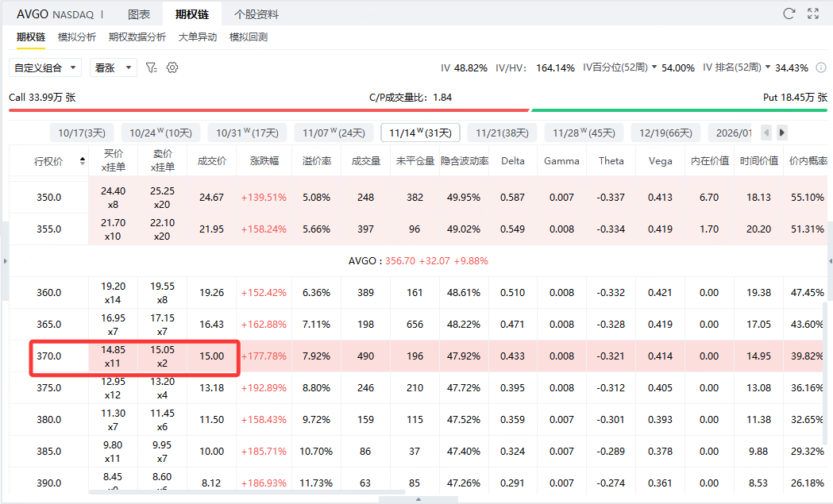This screenshot has height=504, width=833.
Task: Choose the 10/24 (10天) expiration
Action: [160, 133]
